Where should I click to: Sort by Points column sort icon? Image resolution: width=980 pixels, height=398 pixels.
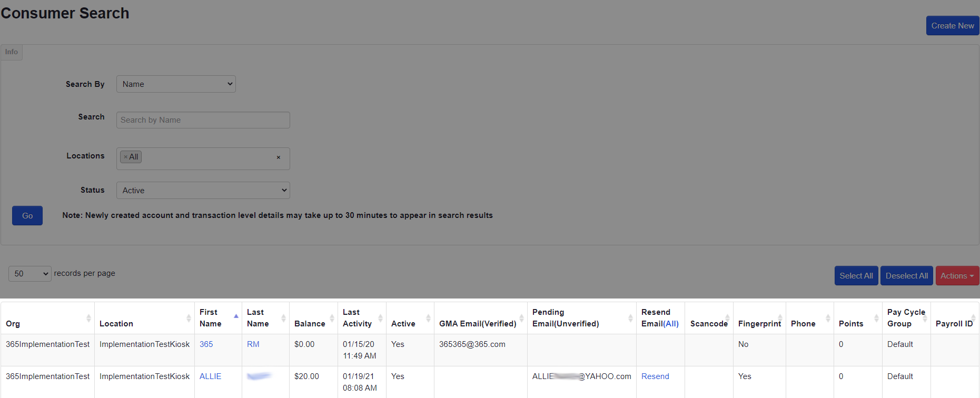click(876, 318)
